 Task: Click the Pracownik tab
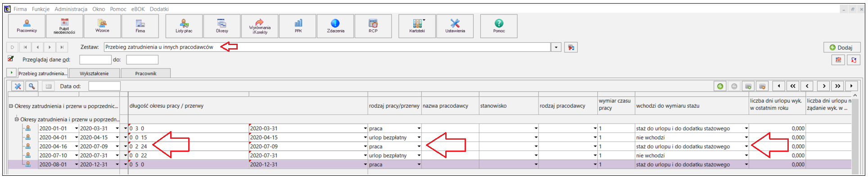[146, 73]
